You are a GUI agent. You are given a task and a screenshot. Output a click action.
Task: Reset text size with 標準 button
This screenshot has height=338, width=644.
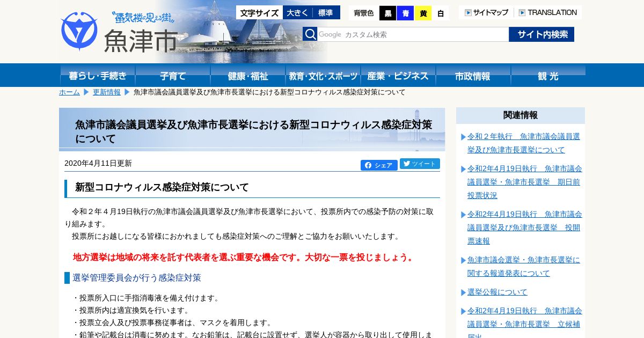pyautogui.click(x=326, y=13)
